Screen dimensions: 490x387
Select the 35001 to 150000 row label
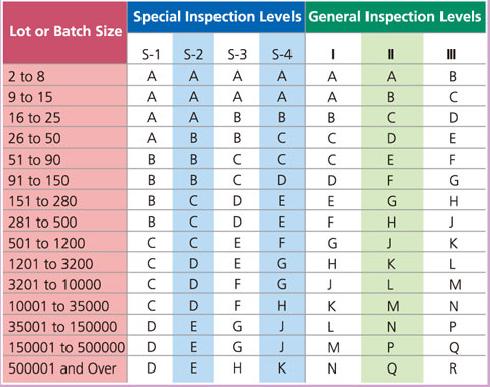(x=63, y=327)
